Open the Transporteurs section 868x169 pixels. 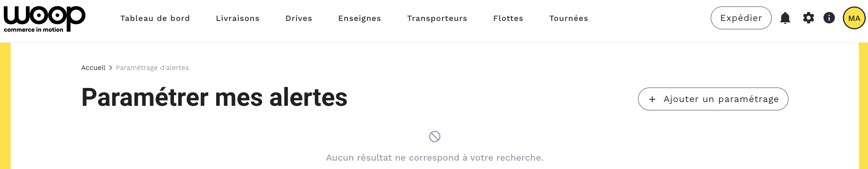[x=437, y=18]
